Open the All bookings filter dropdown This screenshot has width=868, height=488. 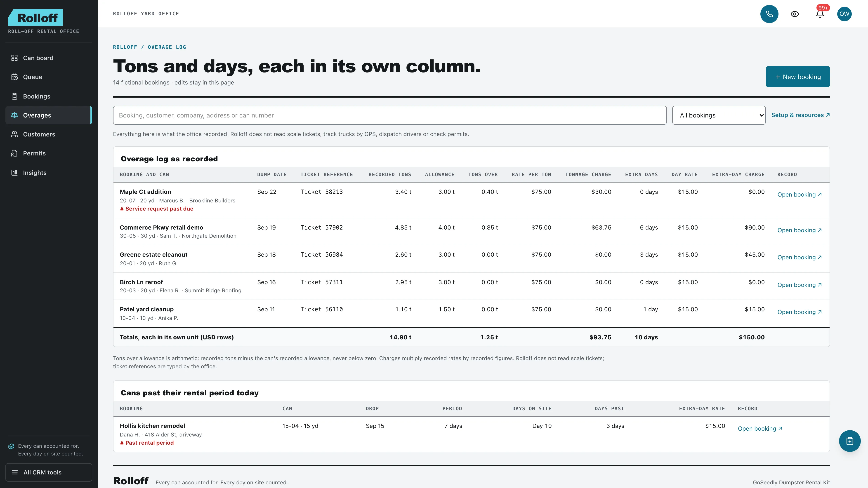point(719,115)
